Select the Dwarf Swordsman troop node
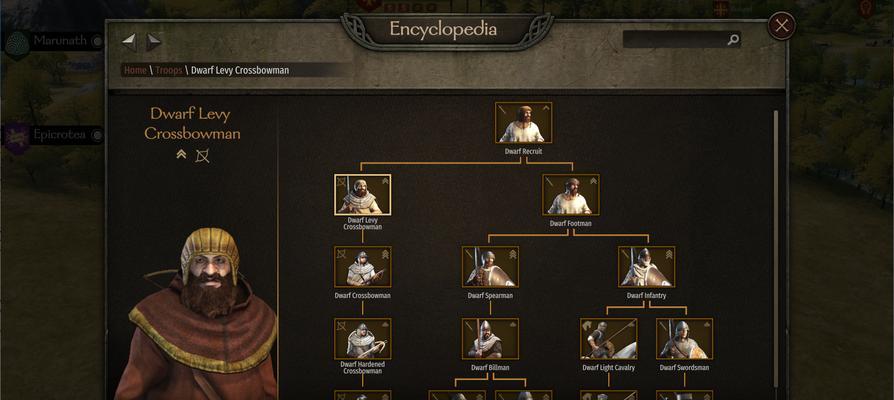 [x=685, y=338]
